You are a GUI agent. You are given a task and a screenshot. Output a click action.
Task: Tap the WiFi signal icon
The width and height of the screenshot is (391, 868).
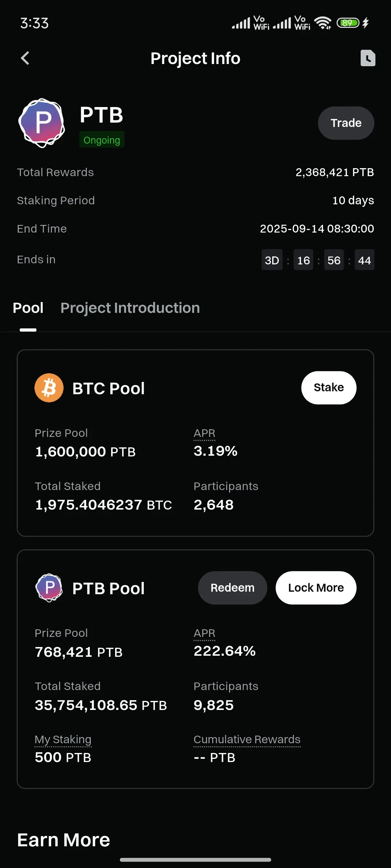[323, 23]
